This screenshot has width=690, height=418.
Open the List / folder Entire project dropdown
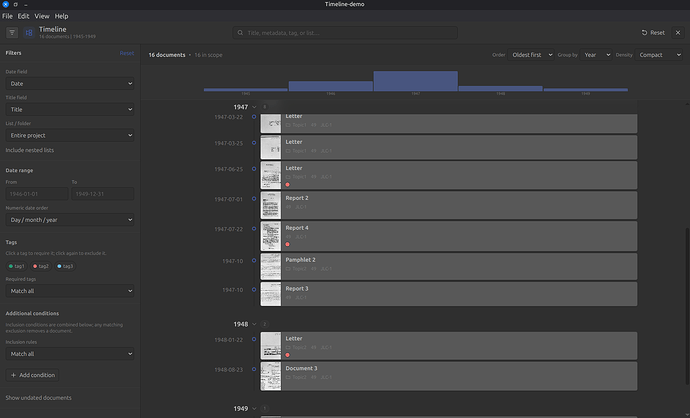(70, 136)
